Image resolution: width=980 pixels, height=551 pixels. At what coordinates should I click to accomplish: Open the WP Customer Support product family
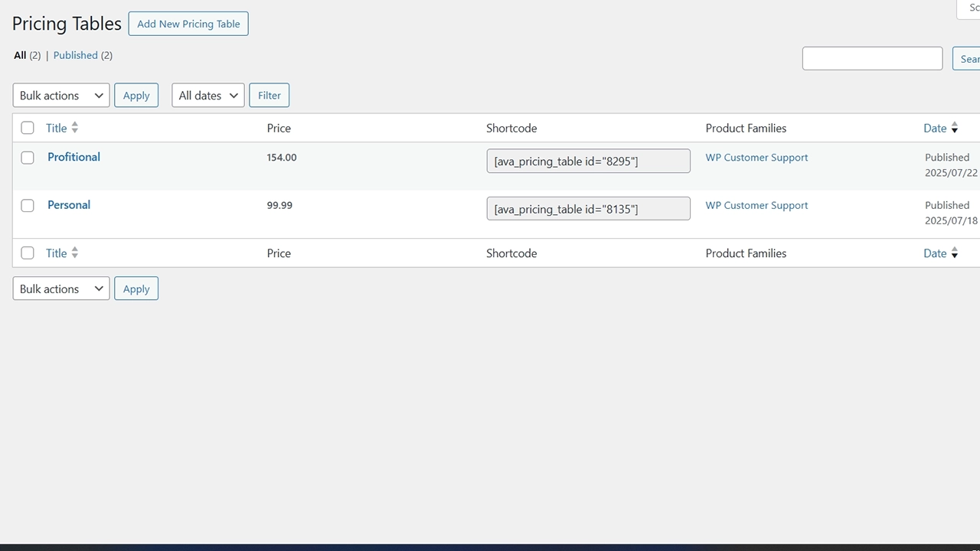[x=756, y=157]
